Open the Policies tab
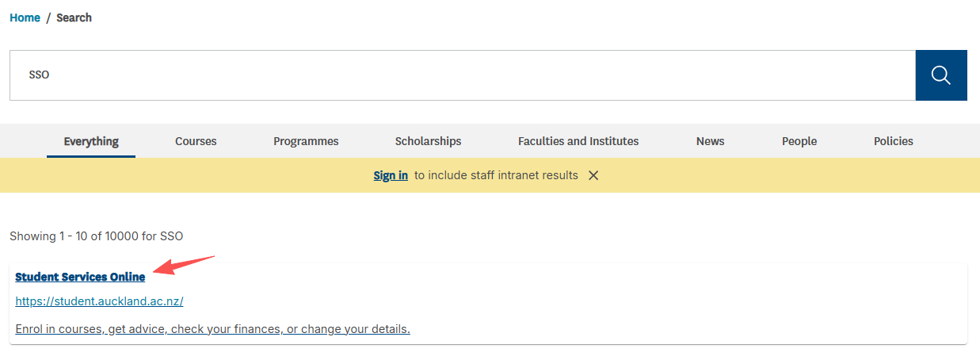The width and height of the screenshot is (980, 360). point(893,141)
